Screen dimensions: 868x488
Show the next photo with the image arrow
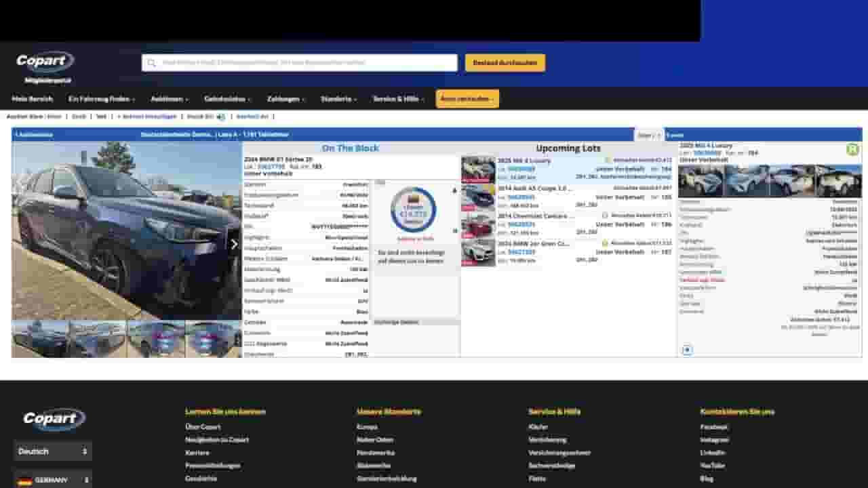pos(234,245)
